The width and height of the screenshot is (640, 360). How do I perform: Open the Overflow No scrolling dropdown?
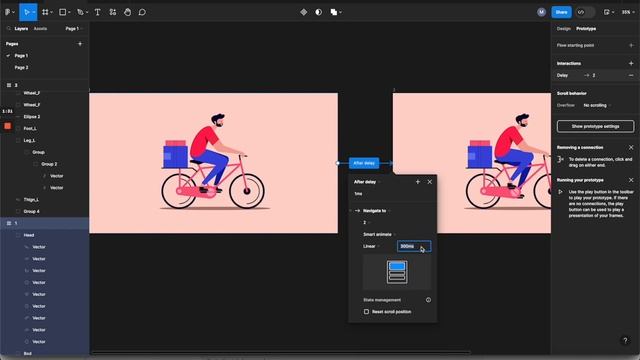[597, 105]
